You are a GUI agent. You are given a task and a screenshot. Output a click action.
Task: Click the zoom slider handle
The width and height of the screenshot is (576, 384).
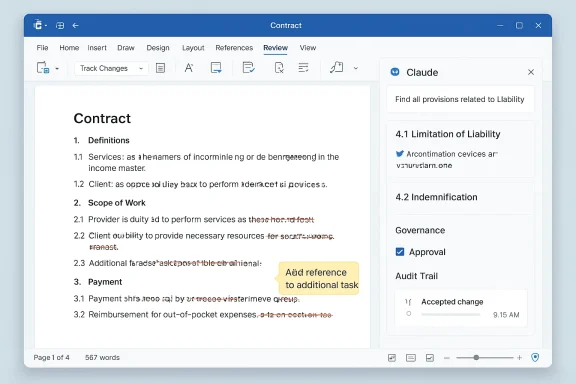[x=476, y=357]
